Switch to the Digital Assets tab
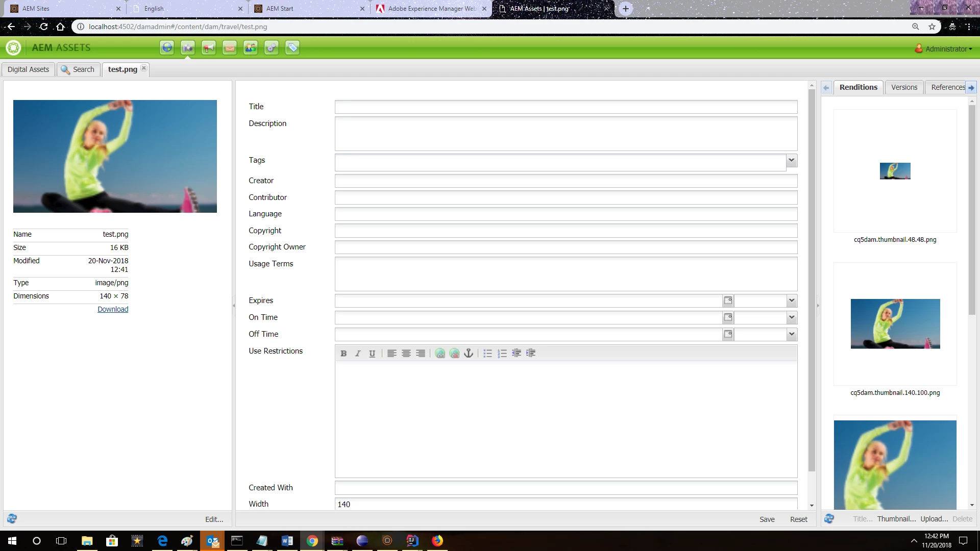Viewport: 980px width, 551px height. [x=28, y=69]
